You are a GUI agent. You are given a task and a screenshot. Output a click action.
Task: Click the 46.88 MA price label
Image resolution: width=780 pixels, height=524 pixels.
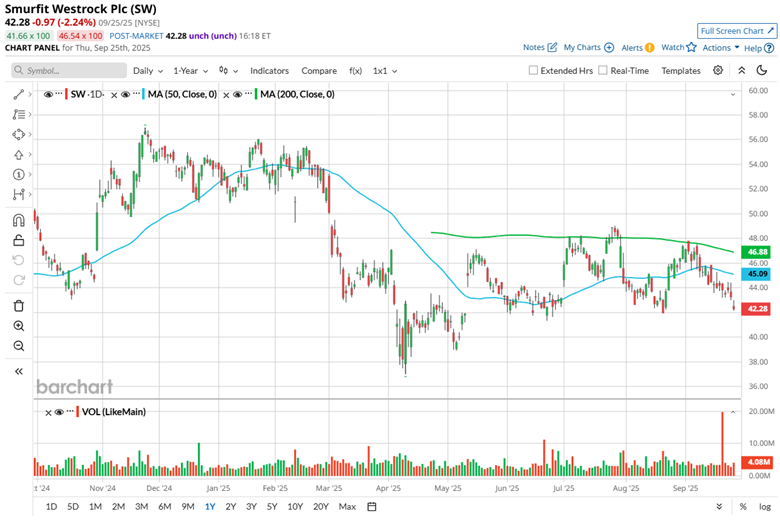pos(756,252)
